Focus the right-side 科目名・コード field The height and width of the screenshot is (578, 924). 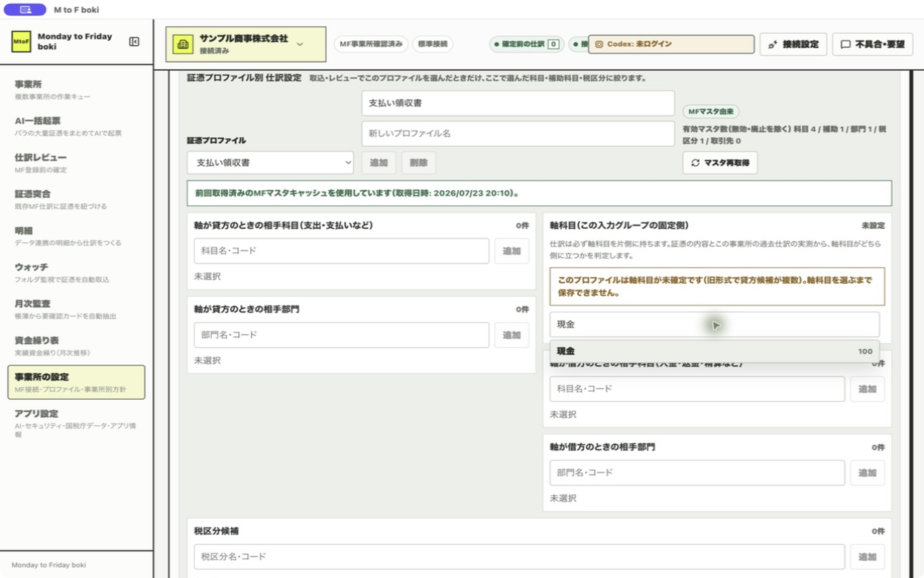click(x=697, y=389)
